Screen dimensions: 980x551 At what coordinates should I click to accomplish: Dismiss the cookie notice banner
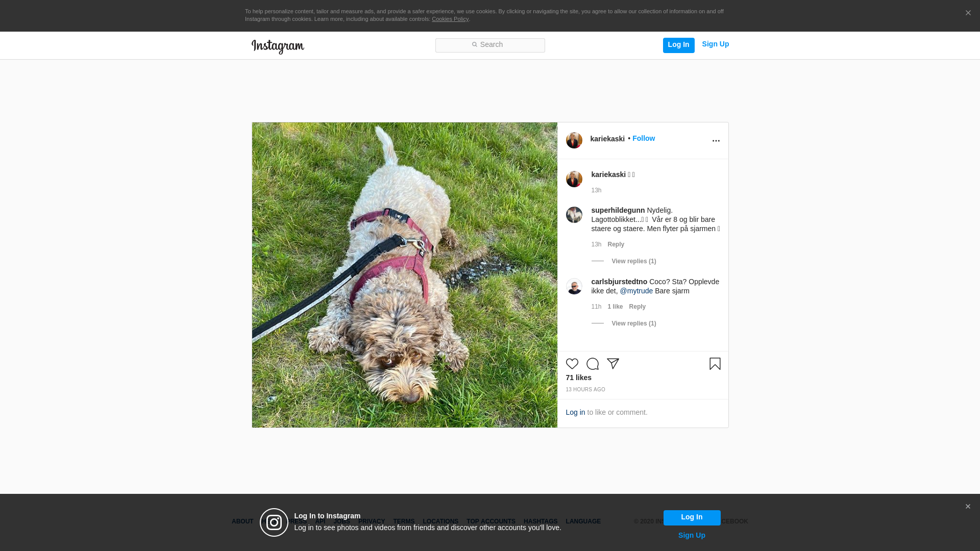point(968,13)
